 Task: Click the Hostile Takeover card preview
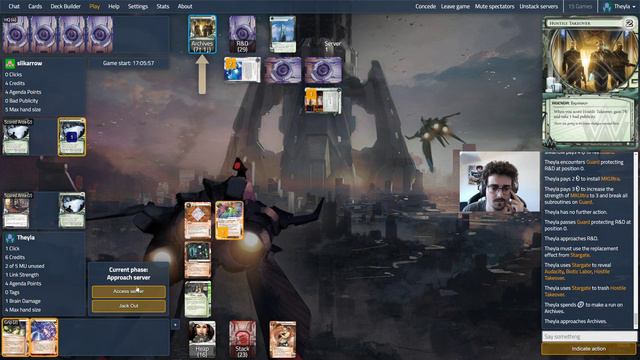click(x=590, y=83)
